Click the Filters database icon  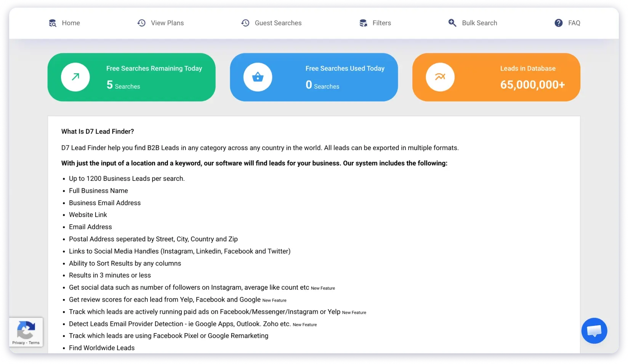click(x=363, y=23)
